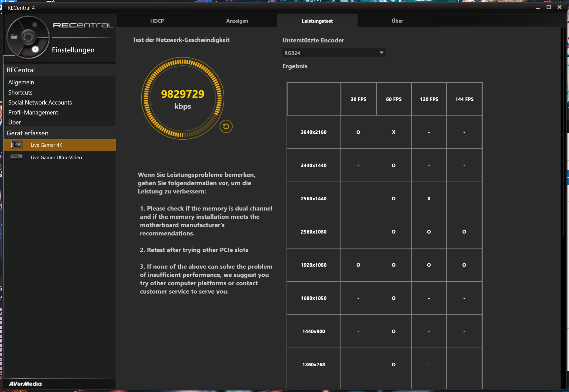Select the Live Gamer Ultra-Video capture device
The height and width of the screenshot is (392, 569).
point(60,157)
